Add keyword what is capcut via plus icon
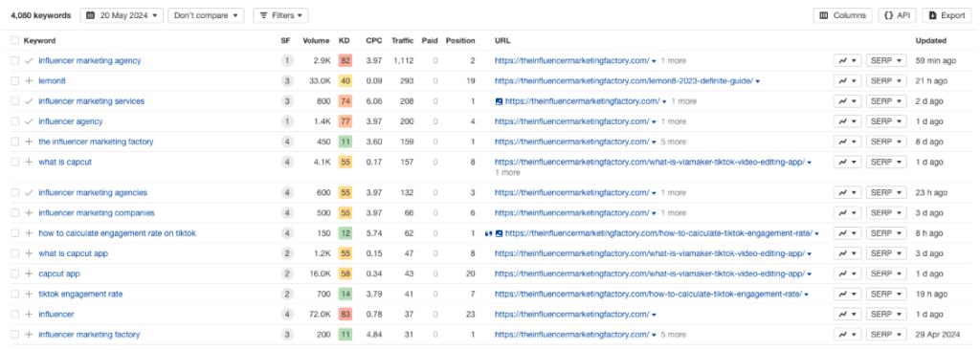This screenshot has width=980, height=350. 29,162
